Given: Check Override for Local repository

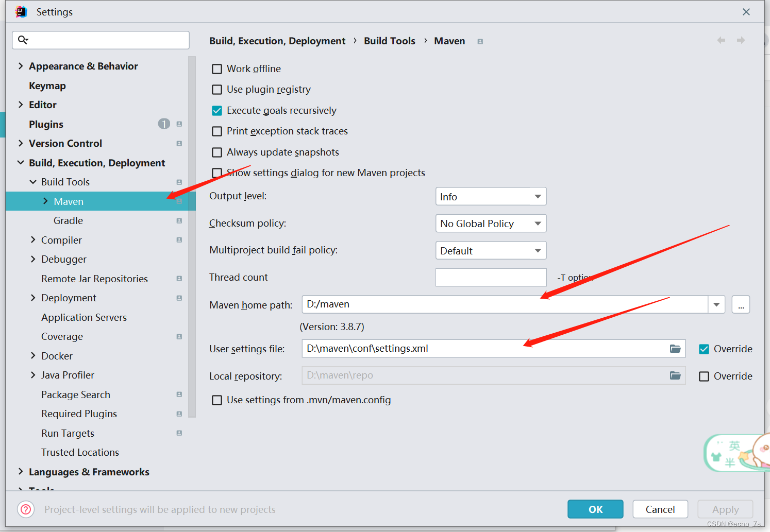Looking at the screenshot, I should 704,376.
